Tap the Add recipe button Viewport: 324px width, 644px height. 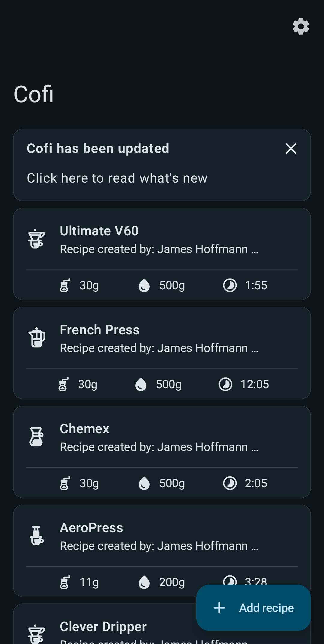click(253, 608)
